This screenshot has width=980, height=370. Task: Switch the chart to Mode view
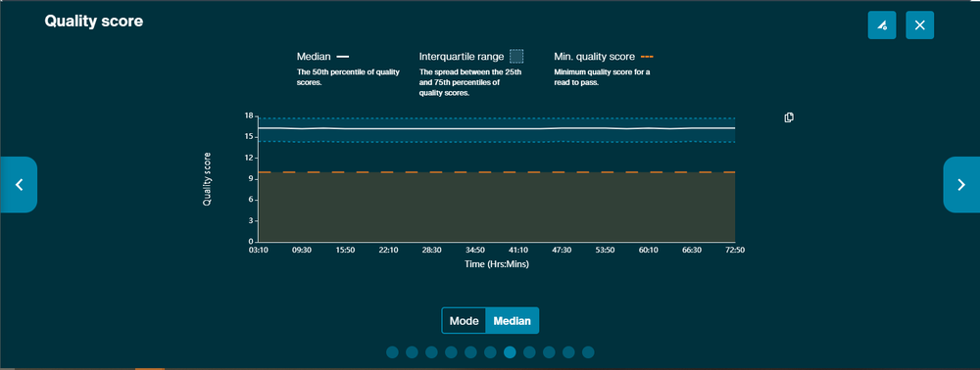click(x=464, y=321)
